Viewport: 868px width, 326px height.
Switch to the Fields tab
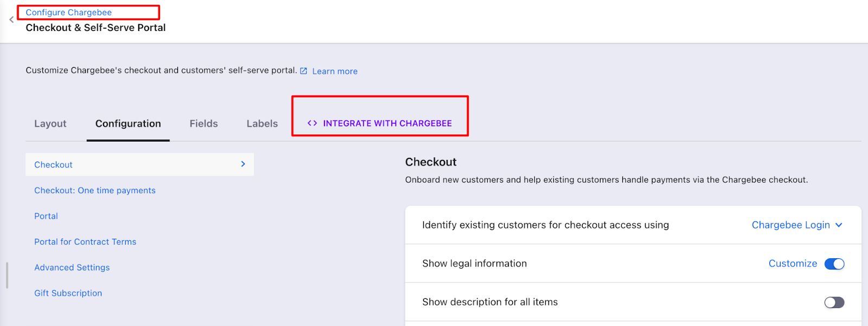[203, 124]
